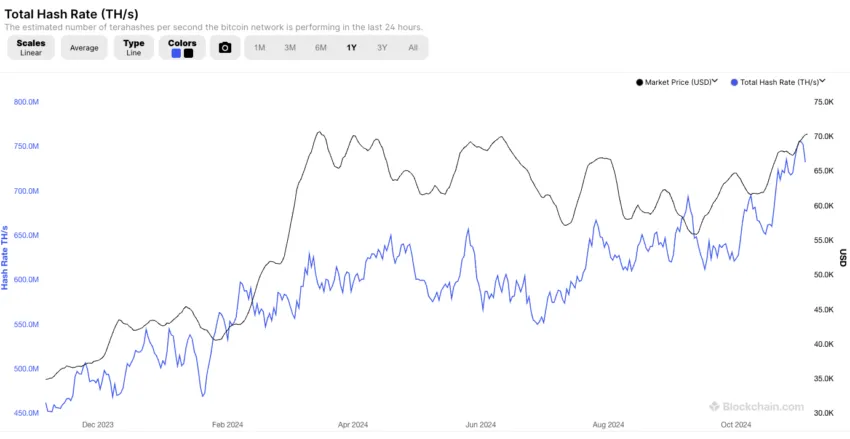The height and width of the screenshot is (439, 850).
Task: Choose the 1Y time range
Action: (x=351, y=48)
